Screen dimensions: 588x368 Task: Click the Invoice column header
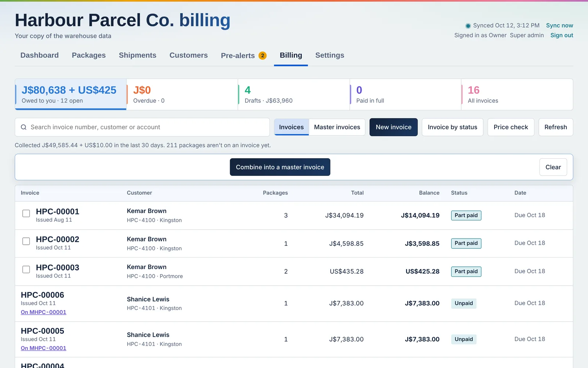click(x=30, y=193)
